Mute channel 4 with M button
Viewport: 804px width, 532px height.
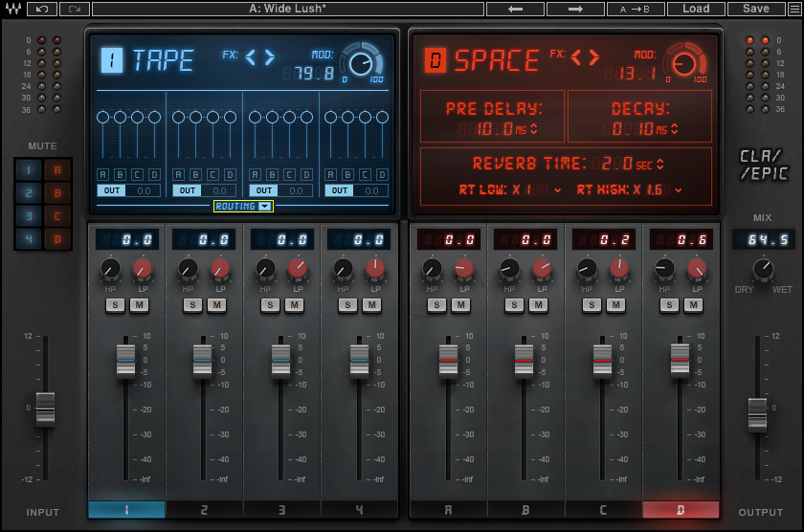tap(372, 305)
